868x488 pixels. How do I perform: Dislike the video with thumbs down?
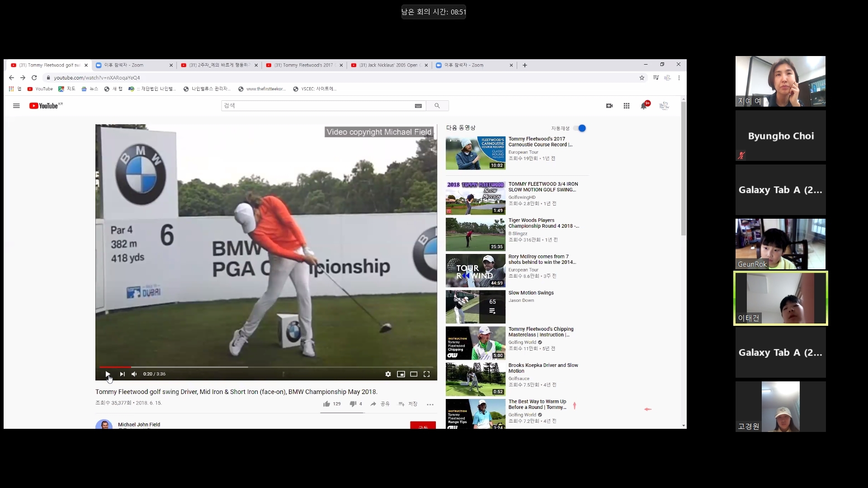coord(353,404)
